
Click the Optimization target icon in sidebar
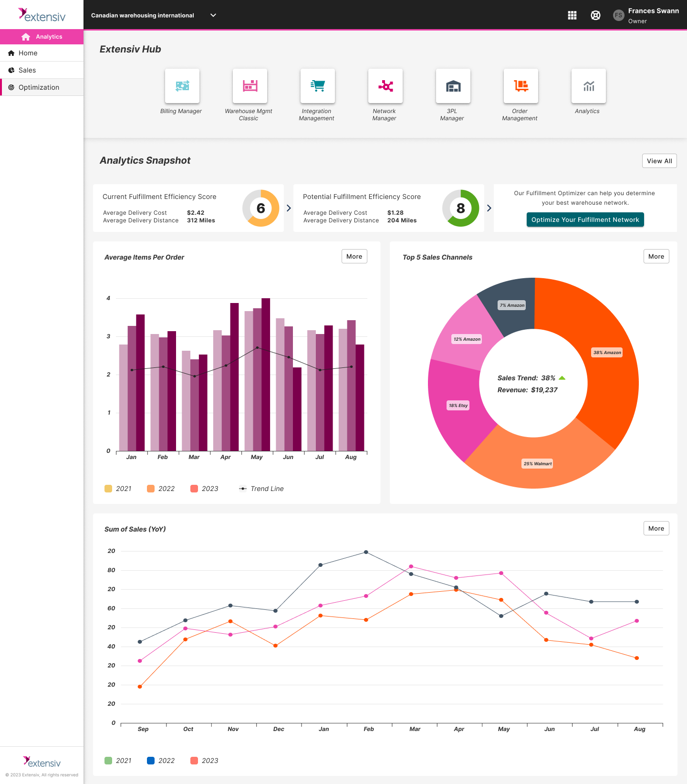point(11,87)
